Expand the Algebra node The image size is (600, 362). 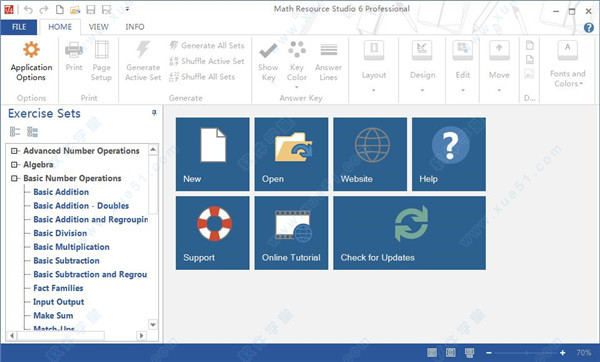tap(14, 165)
